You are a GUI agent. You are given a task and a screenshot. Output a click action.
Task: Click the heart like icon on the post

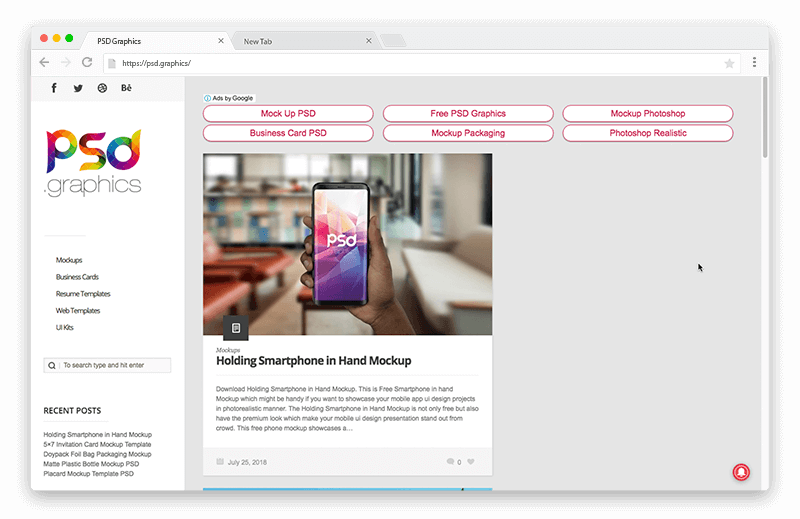click(x=471, y=462)
